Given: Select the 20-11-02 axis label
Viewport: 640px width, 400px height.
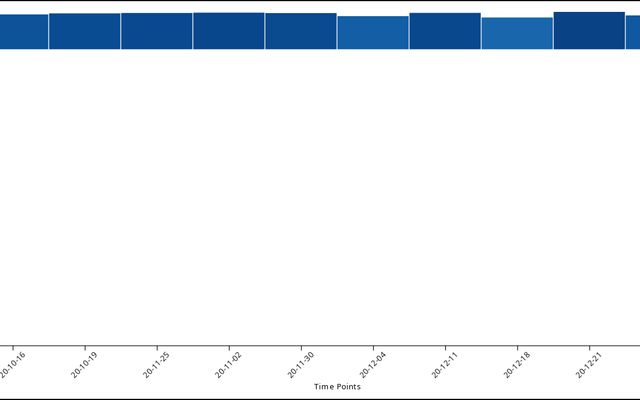Looking at the screenshot, I should pos(230,363).
